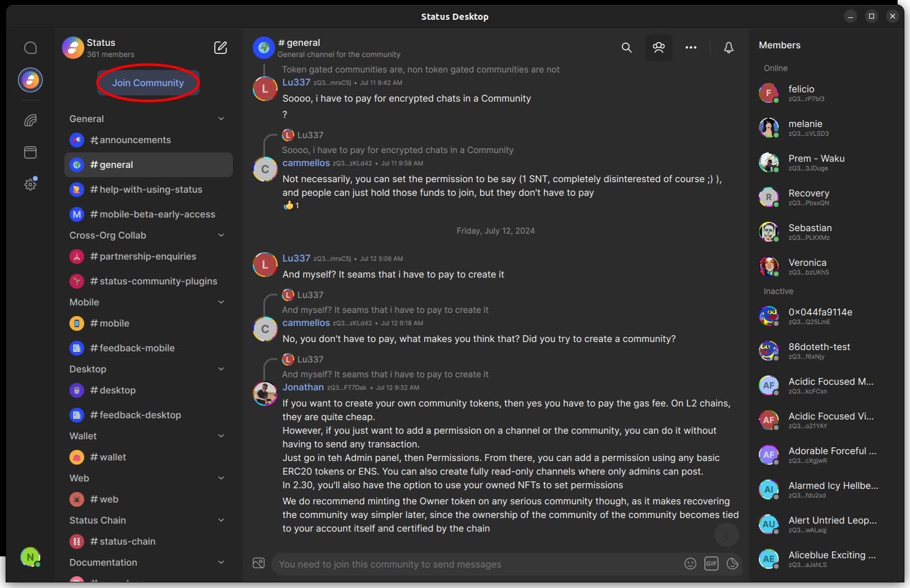Toggle the members list panel icon
The height and width of the screenshot is (588, 910).
[659, 48]
